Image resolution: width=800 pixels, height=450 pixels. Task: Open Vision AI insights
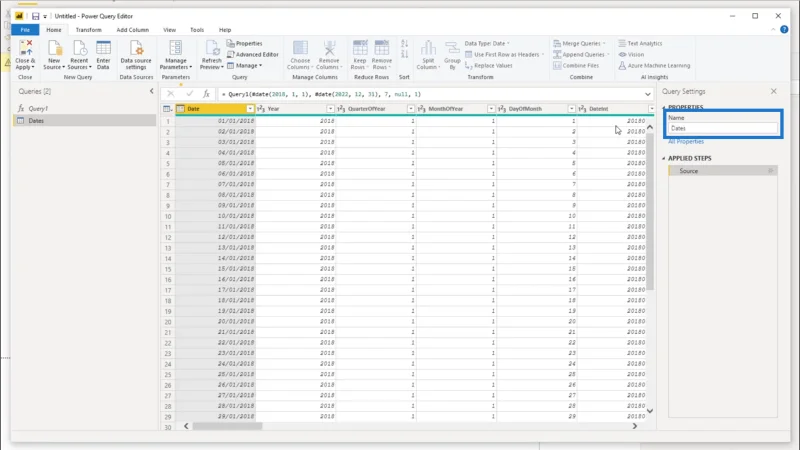631,54
